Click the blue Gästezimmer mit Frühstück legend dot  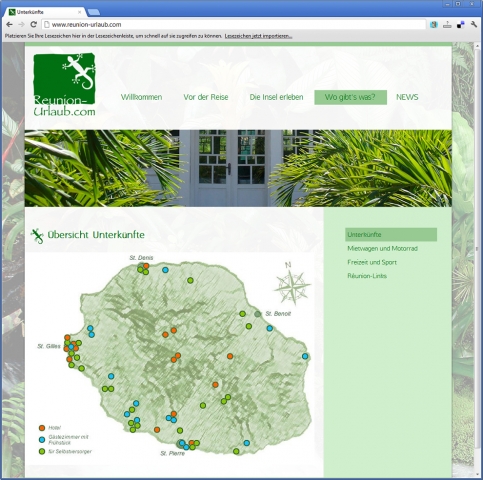(42, 440)
